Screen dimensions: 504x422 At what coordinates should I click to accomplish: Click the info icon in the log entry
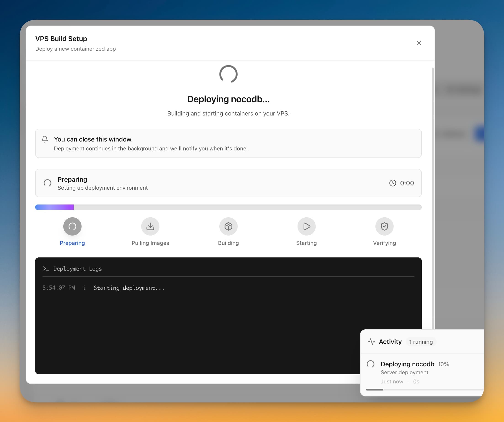84,288
